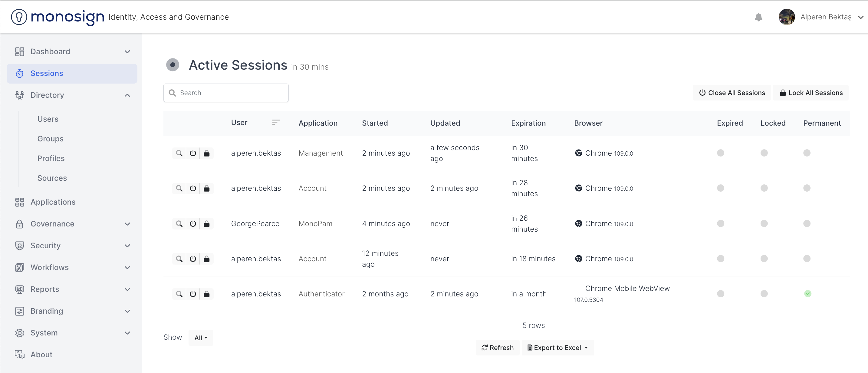Toggle Locked indicator for Management session
868x373 pixels.
pyautogui.click(x=764, y=153)
